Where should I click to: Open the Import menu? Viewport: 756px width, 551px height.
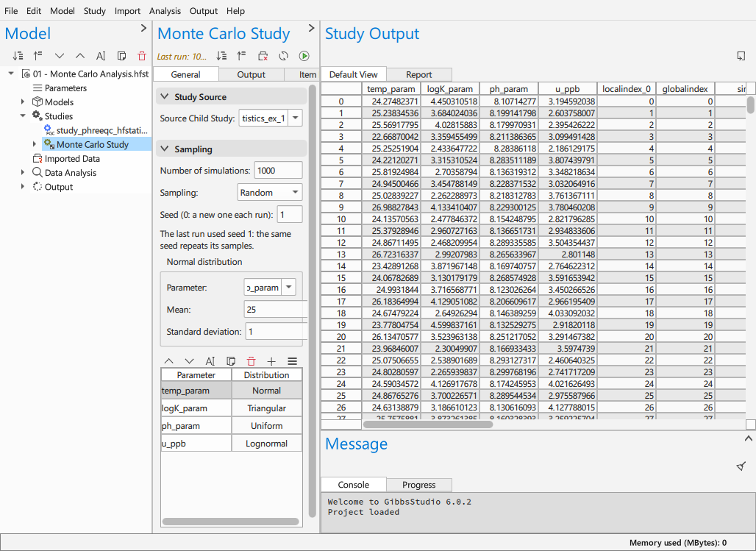[x=127, y=10]
